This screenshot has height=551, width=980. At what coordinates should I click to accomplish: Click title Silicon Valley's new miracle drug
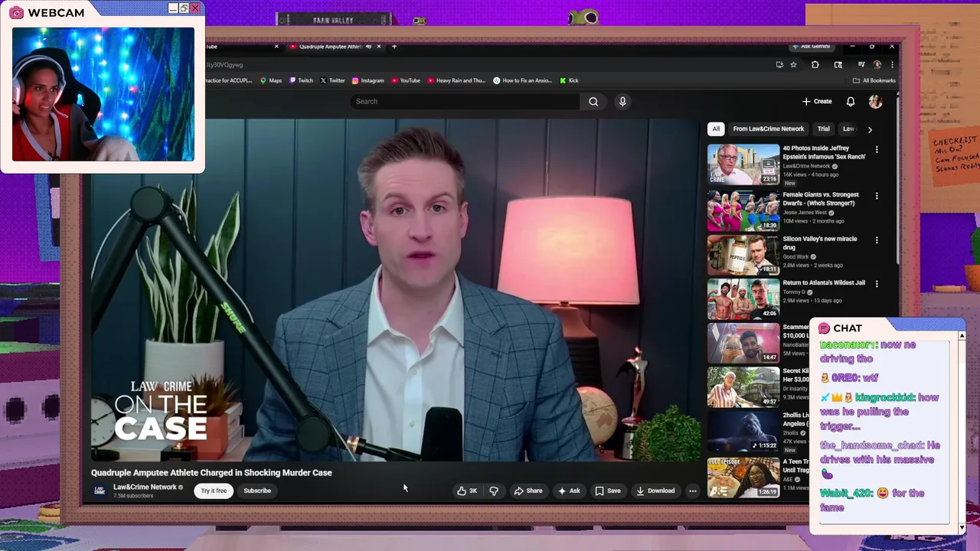coord(820,243)
